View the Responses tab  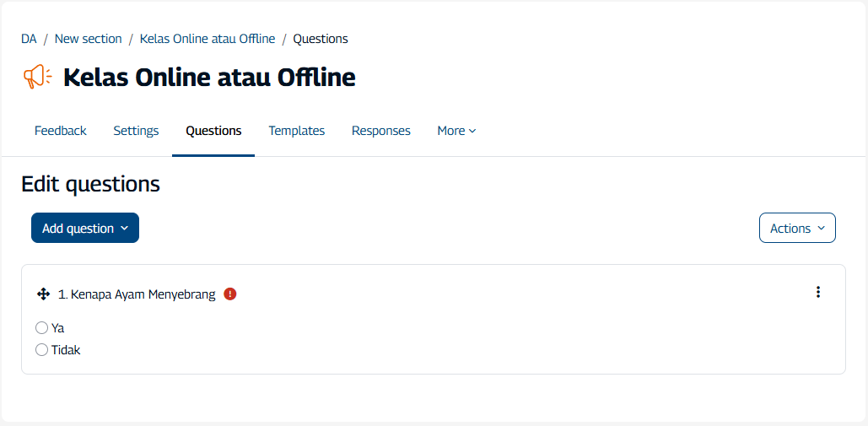(x=381, y=131)
